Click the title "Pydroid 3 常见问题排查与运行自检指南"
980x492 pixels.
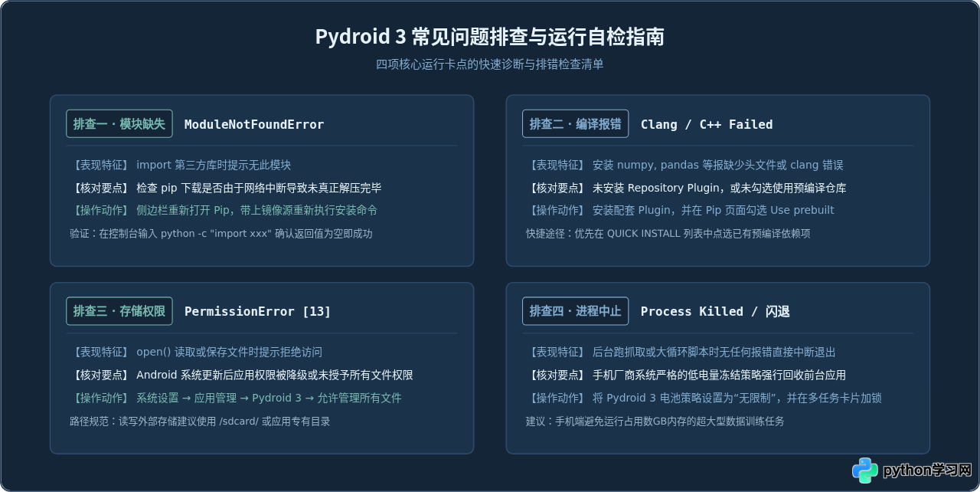tap(489, 37)
